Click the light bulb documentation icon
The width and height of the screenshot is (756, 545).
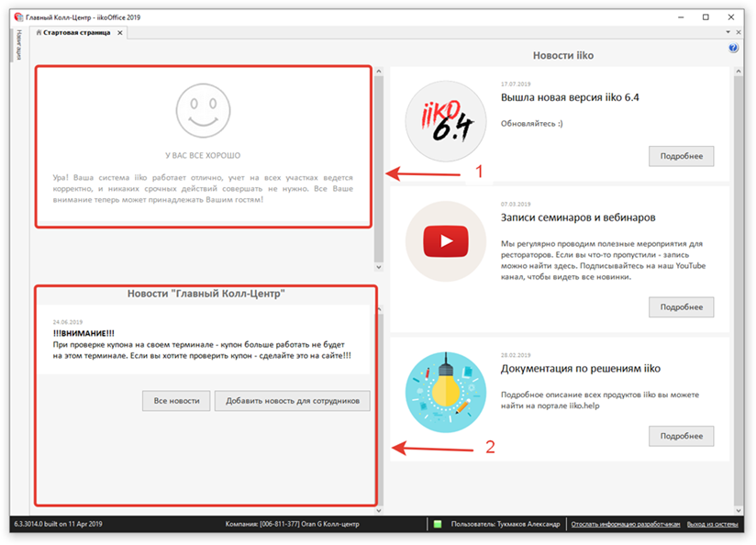click(x=446, y=392)
